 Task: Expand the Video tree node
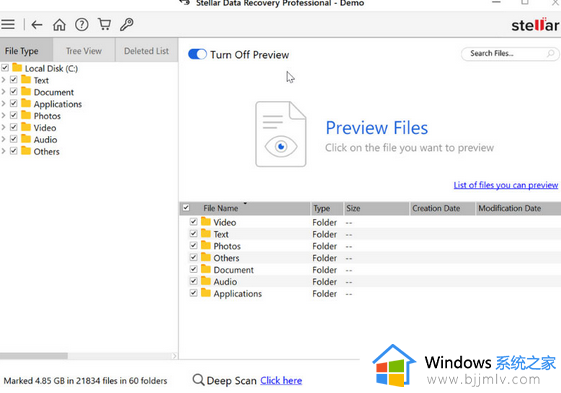(3, 127)
